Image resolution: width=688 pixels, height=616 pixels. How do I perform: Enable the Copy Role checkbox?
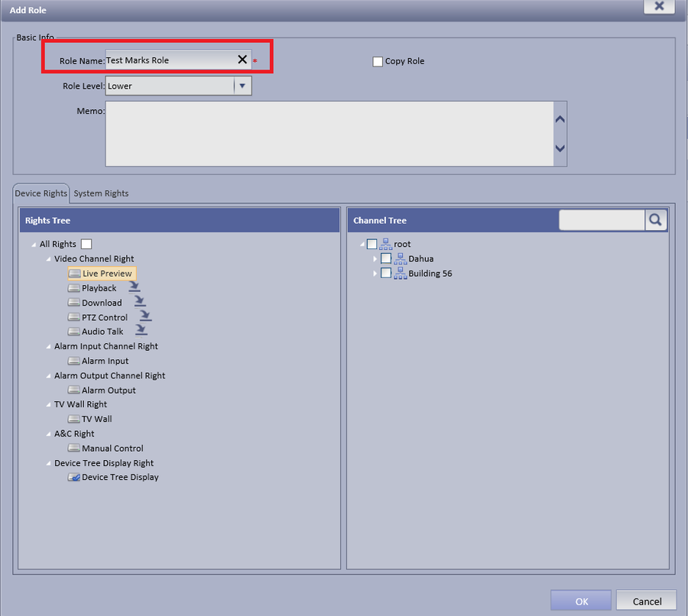coord(378,61)
